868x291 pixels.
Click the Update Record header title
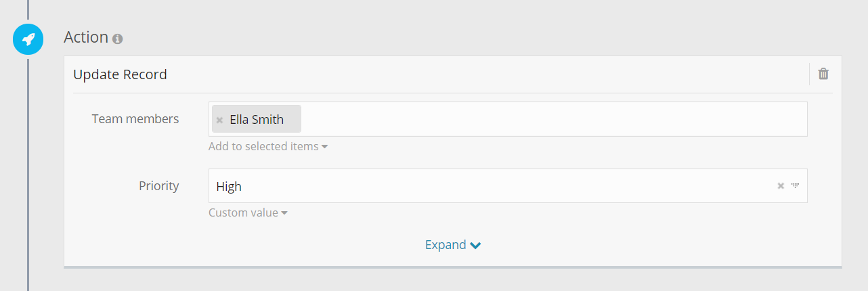click(x=120, y=74)
